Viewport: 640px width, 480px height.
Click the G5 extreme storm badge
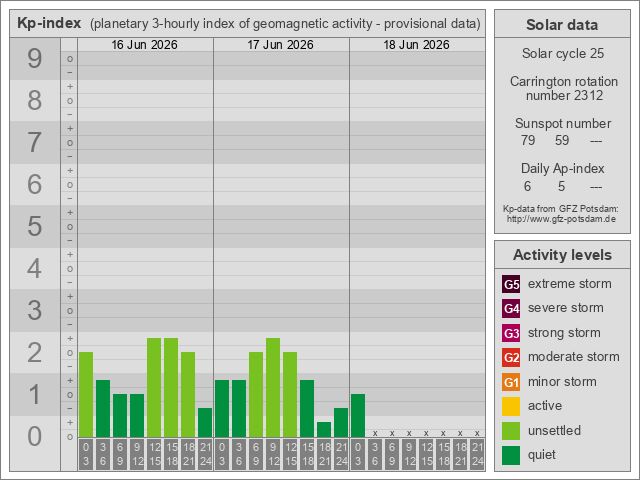coord(511,284)
